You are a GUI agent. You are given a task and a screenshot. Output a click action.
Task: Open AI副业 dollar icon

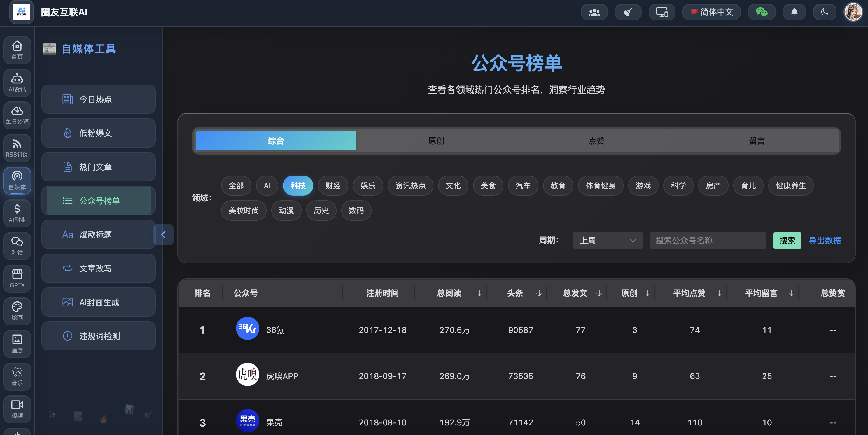click(x=17, y=213)
